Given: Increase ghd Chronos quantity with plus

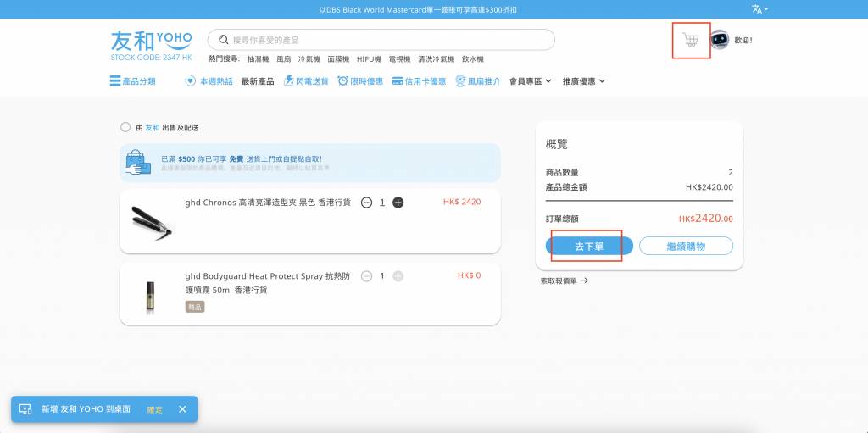Looking at the screenshot, I should pyautogui.click(x=398, y=203).
